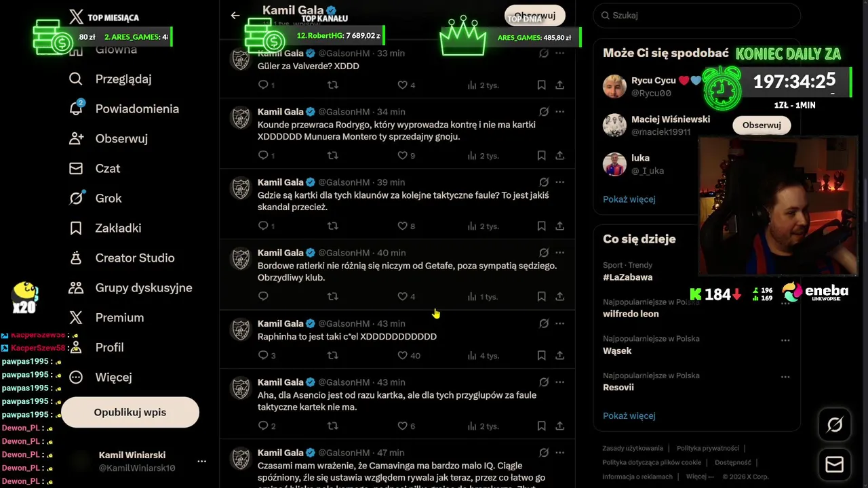The image size is (868, 488).
Task: Bookmark the Bordowe ratlerki tweet
Action: pyautogui.click(x=541, y=296)
